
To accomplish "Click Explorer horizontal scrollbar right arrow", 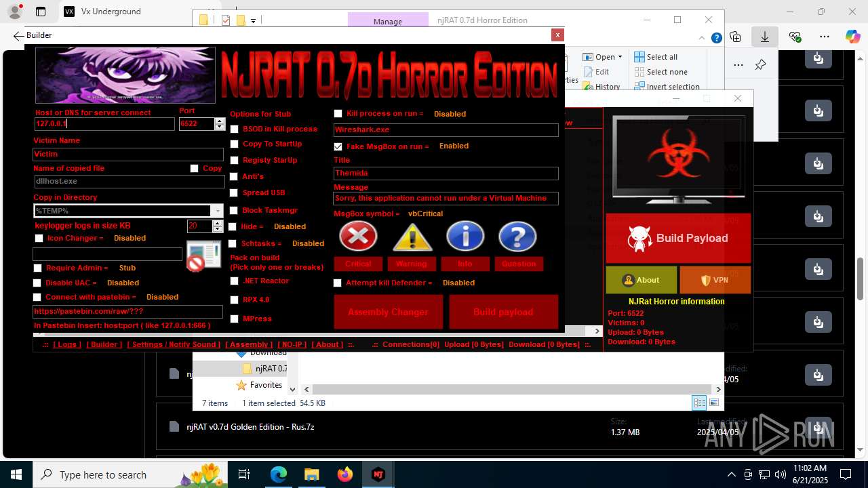I will pyautogui.click(x=718, y=389).
